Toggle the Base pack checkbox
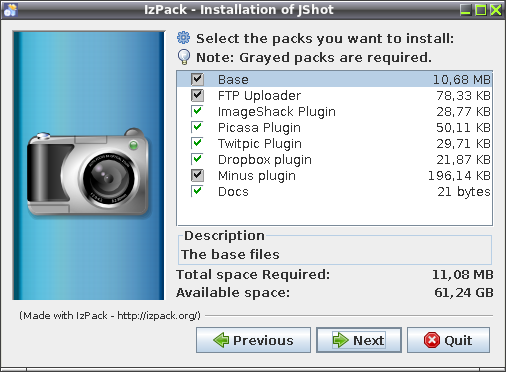Image resolution: width=506 pixels, height=372 pixels. [x=197, y=79]
